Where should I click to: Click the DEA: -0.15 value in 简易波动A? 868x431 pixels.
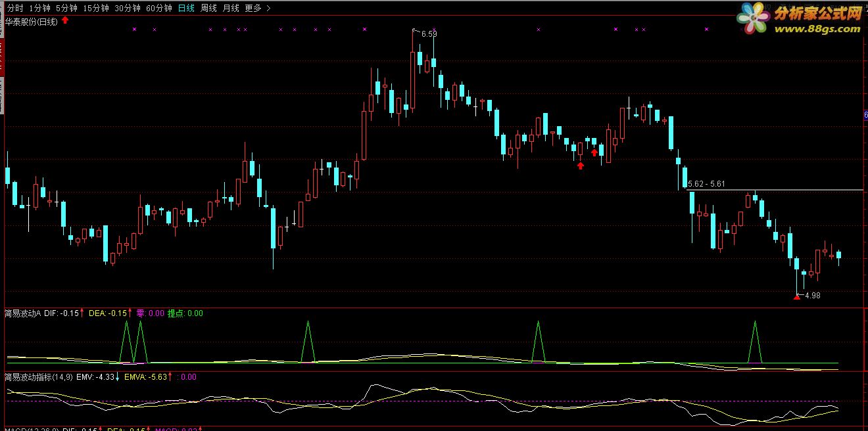(x=107, y=313)
